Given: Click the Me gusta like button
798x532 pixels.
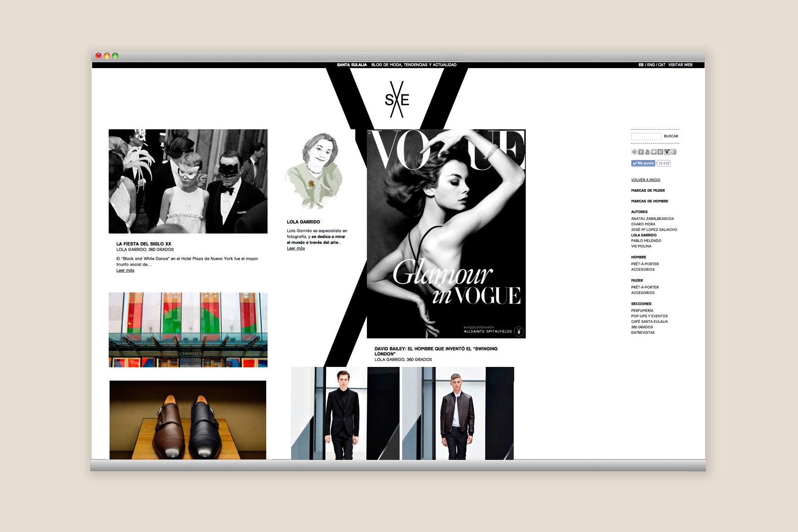Looking at the screenshot, I should (643, 163).
